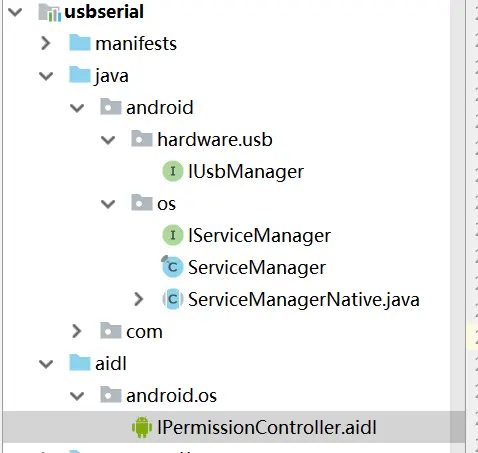Collapse the java folder
The image size is (478, 453).
[46, 76]
